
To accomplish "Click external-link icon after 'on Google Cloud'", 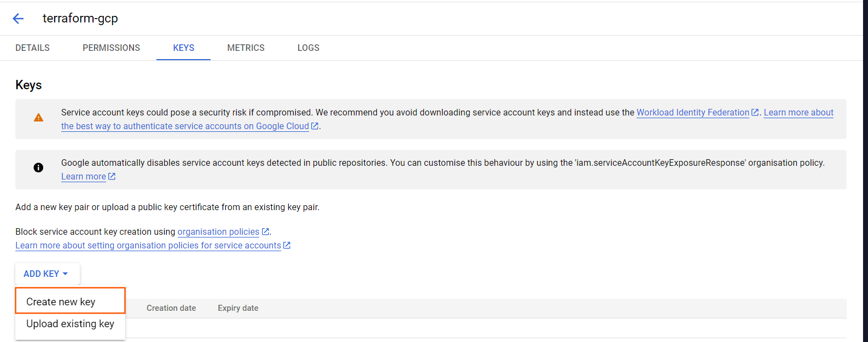I will click(x=314, y=126).
